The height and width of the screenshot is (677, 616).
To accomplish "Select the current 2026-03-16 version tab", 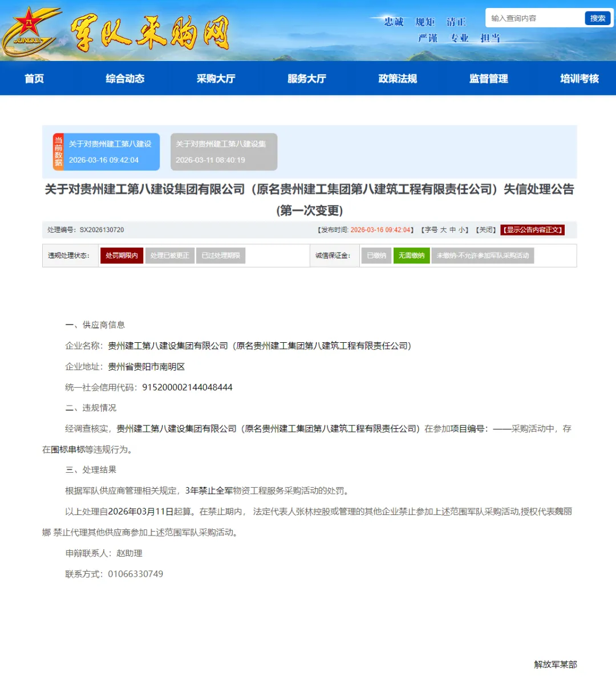I will (x=106, y=152).
